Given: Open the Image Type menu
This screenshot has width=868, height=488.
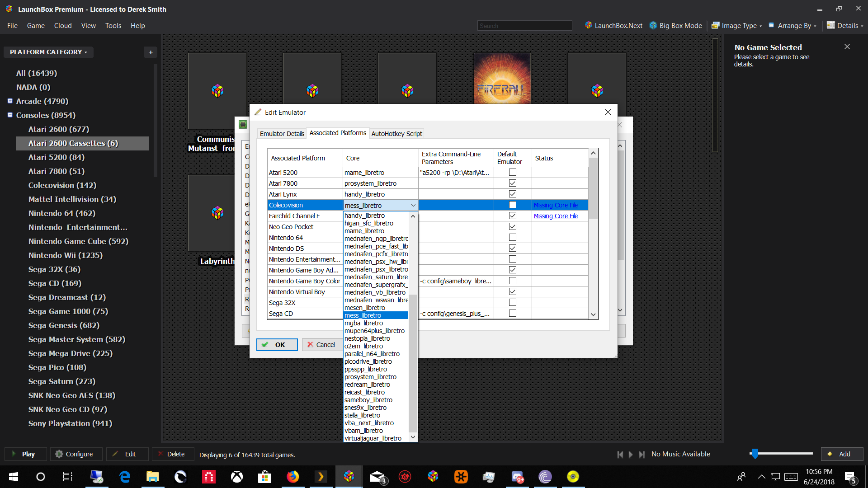Looking at the screenshot, I should 737,26.
